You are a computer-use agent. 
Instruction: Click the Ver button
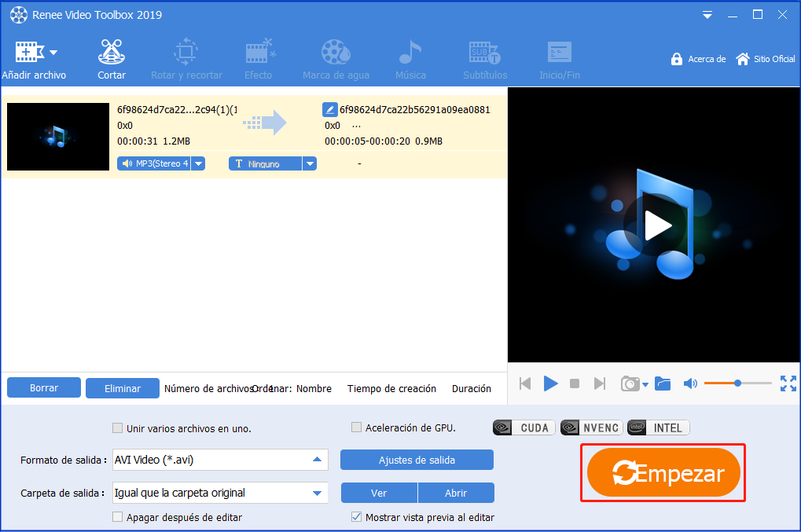click(379, 493)
